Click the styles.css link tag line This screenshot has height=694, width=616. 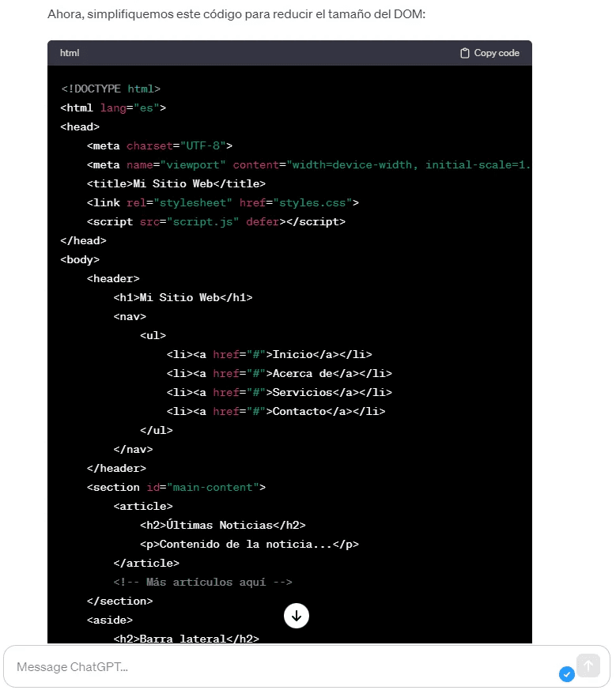coord(222,202)
